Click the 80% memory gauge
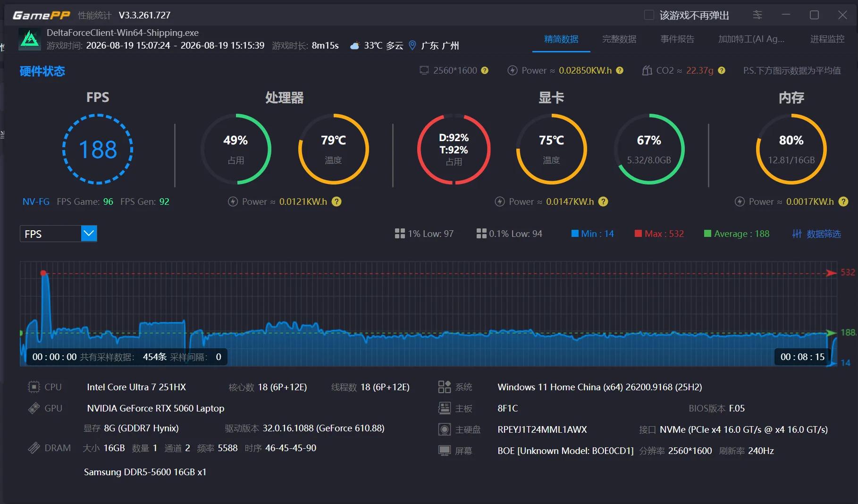858x504 pixels. pos(791,149)
